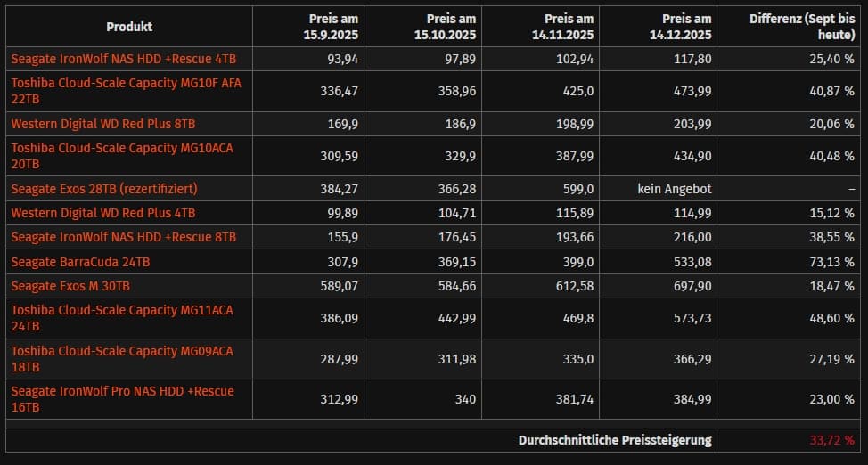Select Seagate Exos 28TB (rezertifiziert) link
868x465 pixels.
[x=104, y=189]
